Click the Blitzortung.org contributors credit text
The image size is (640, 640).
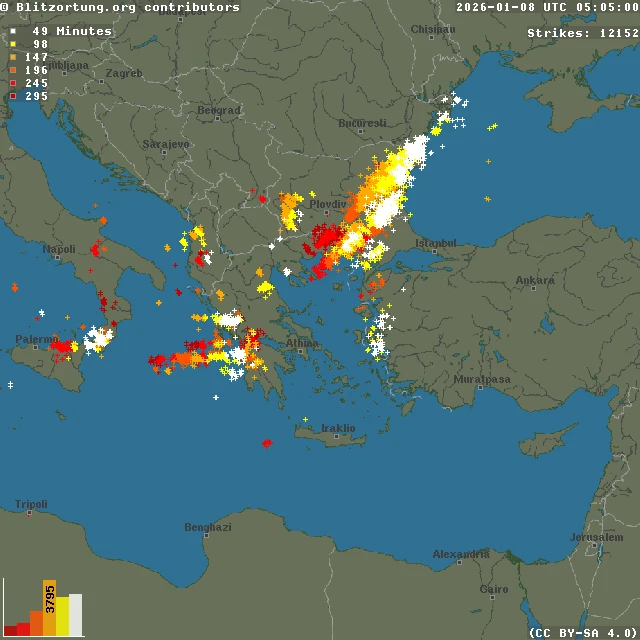coord(120,7)
